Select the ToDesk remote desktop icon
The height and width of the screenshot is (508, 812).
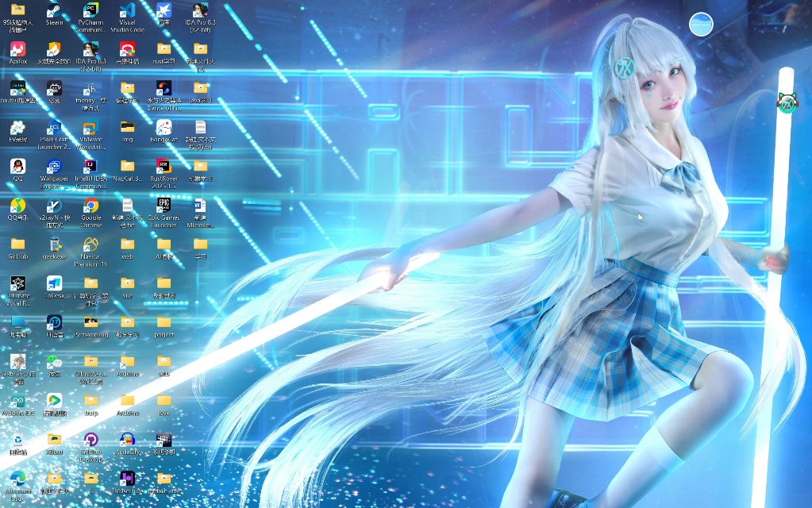(x=54, y=283)
